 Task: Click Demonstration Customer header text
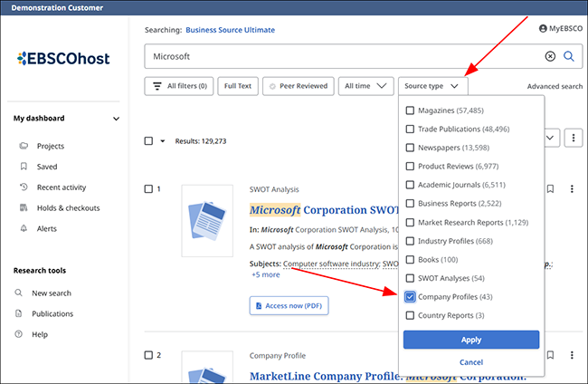(57, 8)
